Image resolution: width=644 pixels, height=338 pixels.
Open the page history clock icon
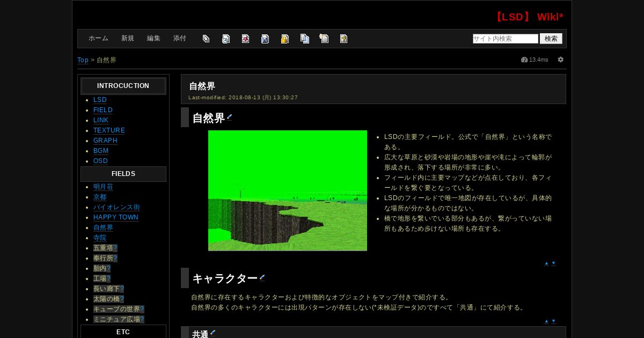click(226, 39)
